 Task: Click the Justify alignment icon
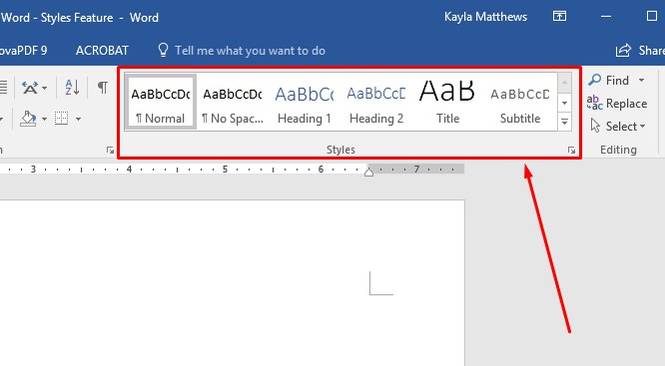[3, 87]
